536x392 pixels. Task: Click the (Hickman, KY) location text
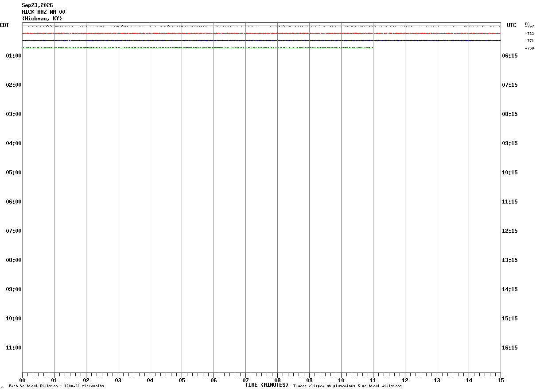(x=42, y=19)
